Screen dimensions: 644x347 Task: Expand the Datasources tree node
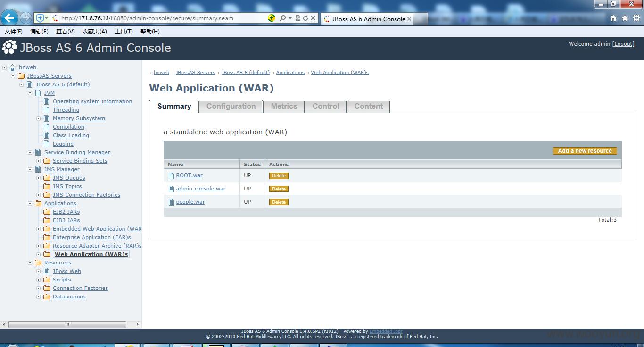39,297
